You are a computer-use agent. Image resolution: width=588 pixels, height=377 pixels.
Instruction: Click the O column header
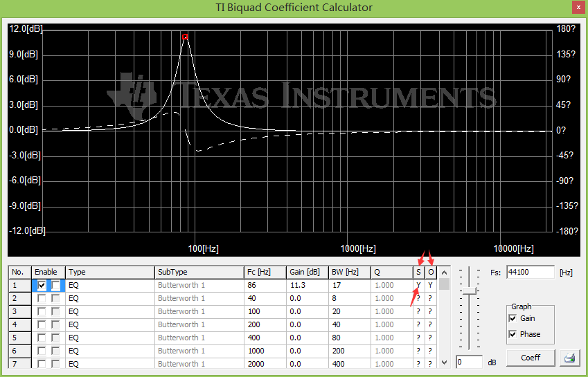coord(431,272)
